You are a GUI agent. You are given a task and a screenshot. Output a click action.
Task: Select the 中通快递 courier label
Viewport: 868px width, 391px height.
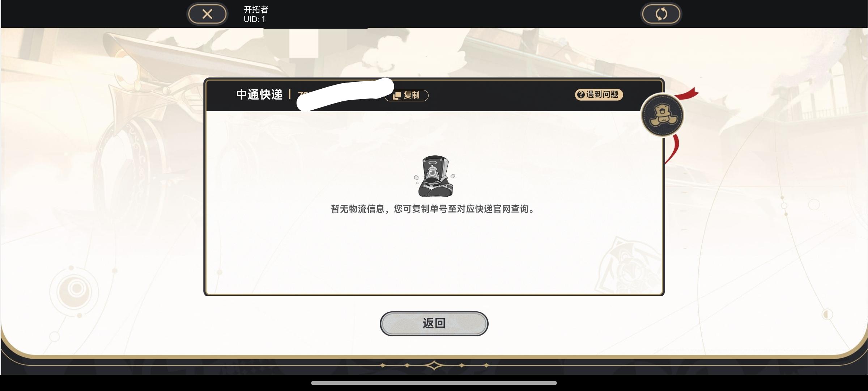click(259, 94)
